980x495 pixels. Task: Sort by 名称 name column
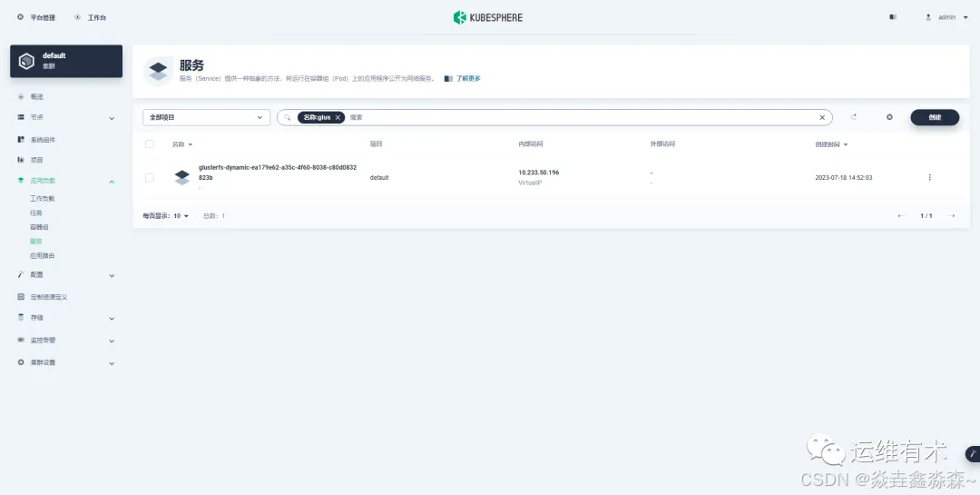181,144
